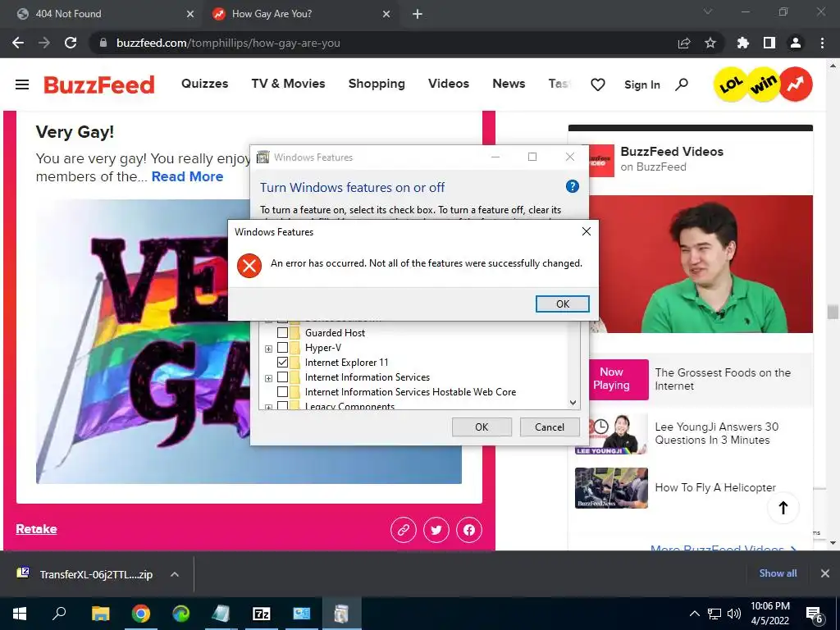Click Cancel in Windows Features window

pyautogui.click(x=550, y=427)
